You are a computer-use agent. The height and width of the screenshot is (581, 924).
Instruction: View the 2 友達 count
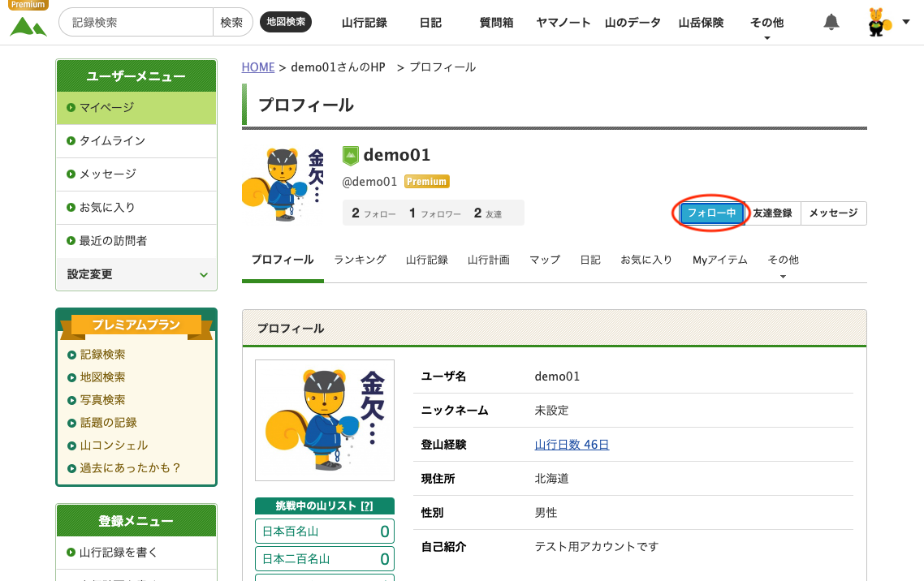[488, 213]
